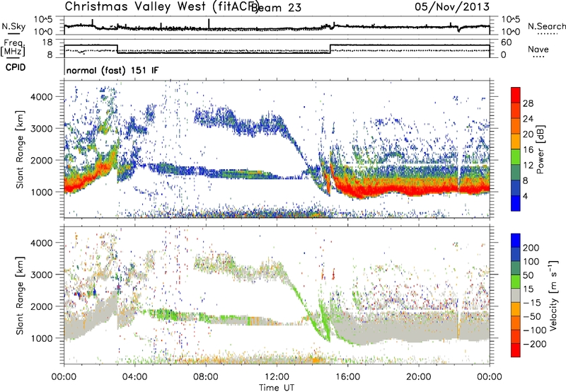Click the '20' Power color bar label
The image size is (566, 392).
pos(528,134)
